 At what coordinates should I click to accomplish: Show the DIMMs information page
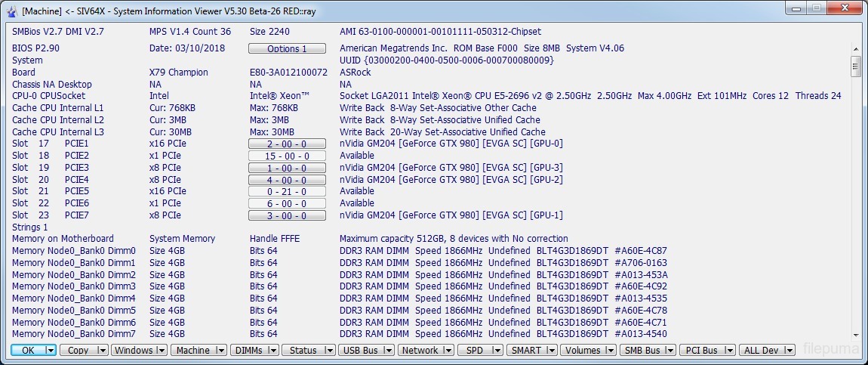click(x=249, y=351)
